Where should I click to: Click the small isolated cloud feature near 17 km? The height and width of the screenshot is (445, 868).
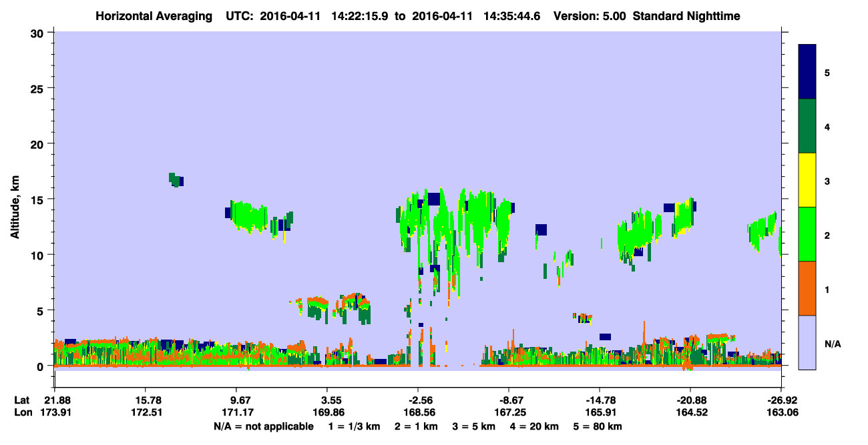[x=176, y=179]
